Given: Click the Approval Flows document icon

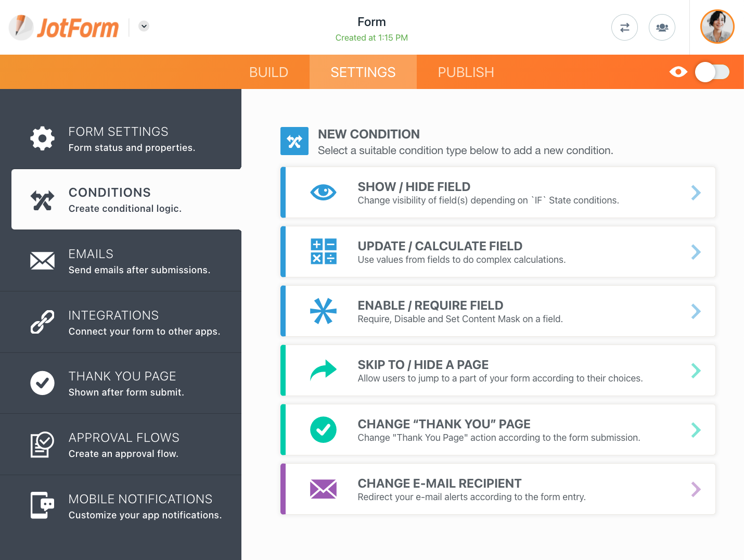Looking at the screenshot, I should pyautogui.click(x=42, y=444).
